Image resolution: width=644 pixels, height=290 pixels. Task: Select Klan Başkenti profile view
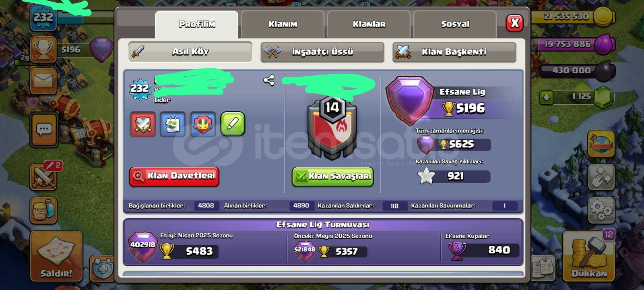454,52
